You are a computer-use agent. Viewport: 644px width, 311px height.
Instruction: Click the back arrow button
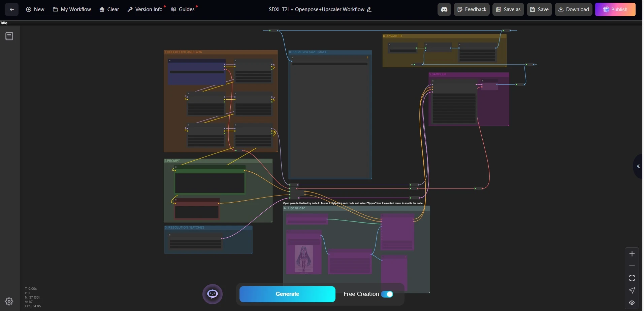coord(12,9)
